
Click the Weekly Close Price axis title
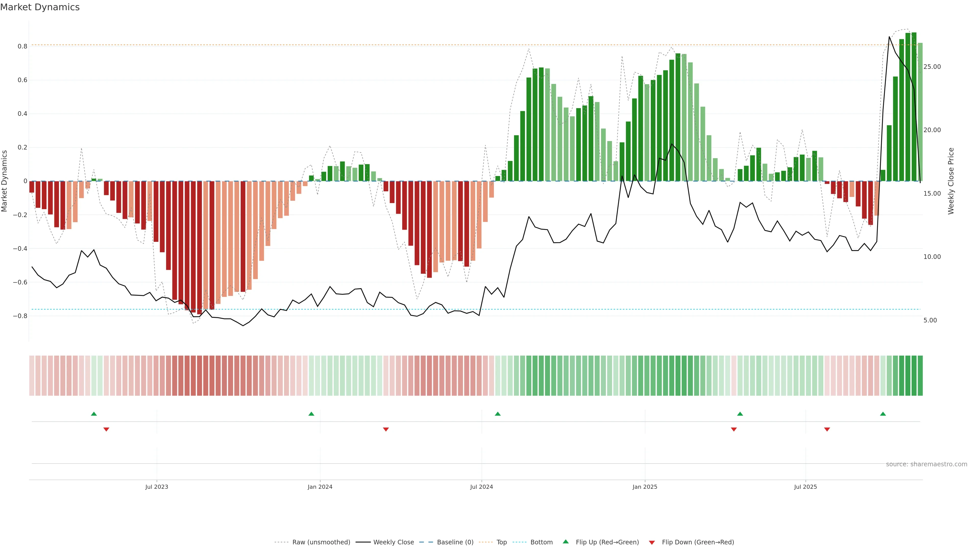coord(951,181)
